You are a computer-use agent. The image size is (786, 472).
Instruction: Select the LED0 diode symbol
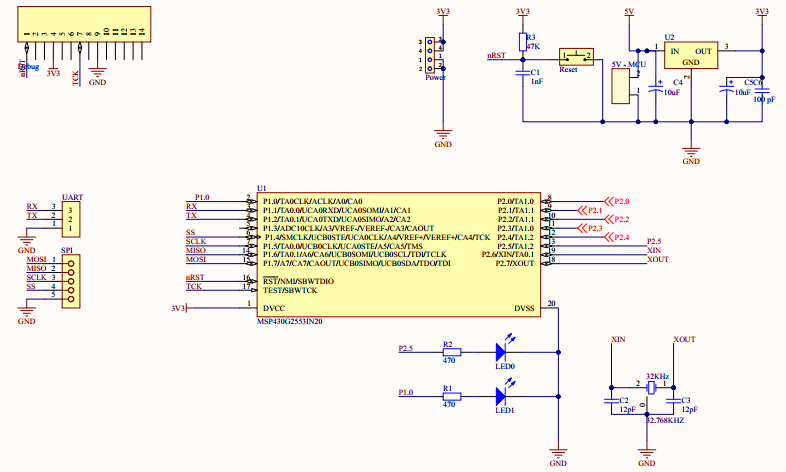click(x=501, y=352)
